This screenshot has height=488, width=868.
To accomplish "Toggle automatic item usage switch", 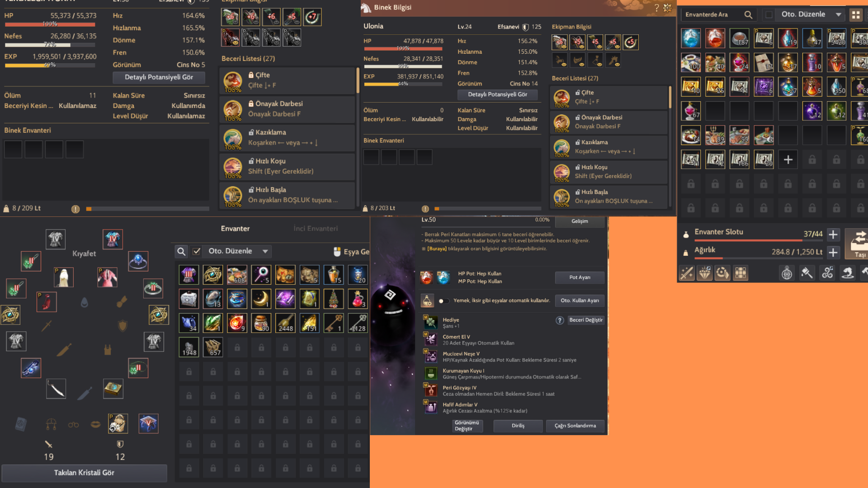I will coord(444,301).
